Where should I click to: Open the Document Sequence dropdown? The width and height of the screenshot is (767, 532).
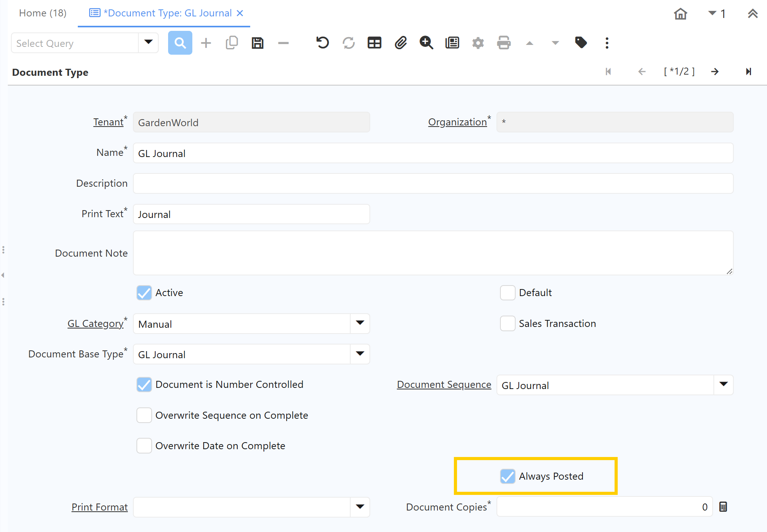tap(723, 385)
